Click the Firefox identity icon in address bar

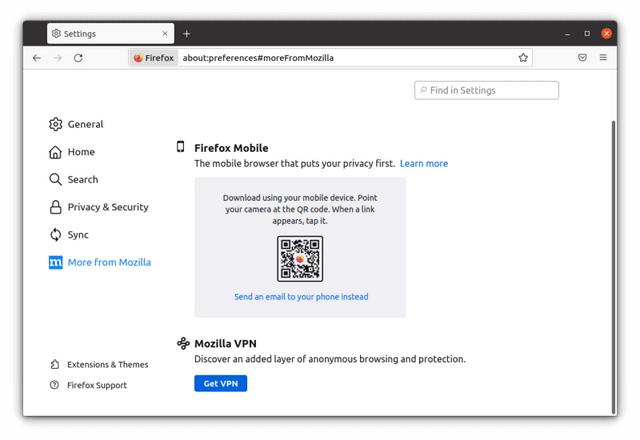(154, 58)
